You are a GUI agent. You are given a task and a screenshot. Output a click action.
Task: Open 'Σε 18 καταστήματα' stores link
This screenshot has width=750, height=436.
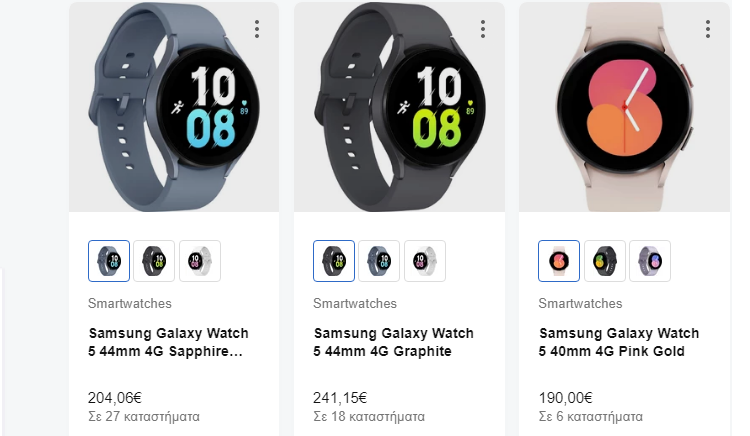pyautogui.click(x=369, y=416)
